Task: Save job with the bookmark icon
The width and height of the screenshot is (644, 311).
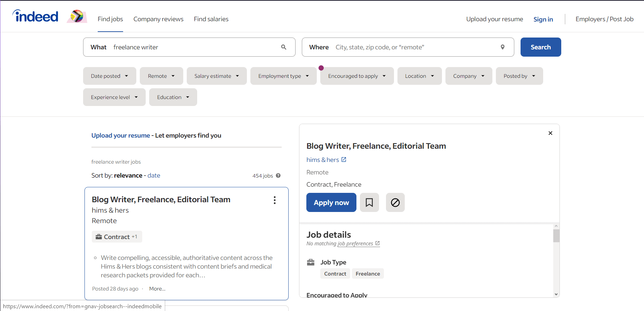Action: click(x=369, y=203)
